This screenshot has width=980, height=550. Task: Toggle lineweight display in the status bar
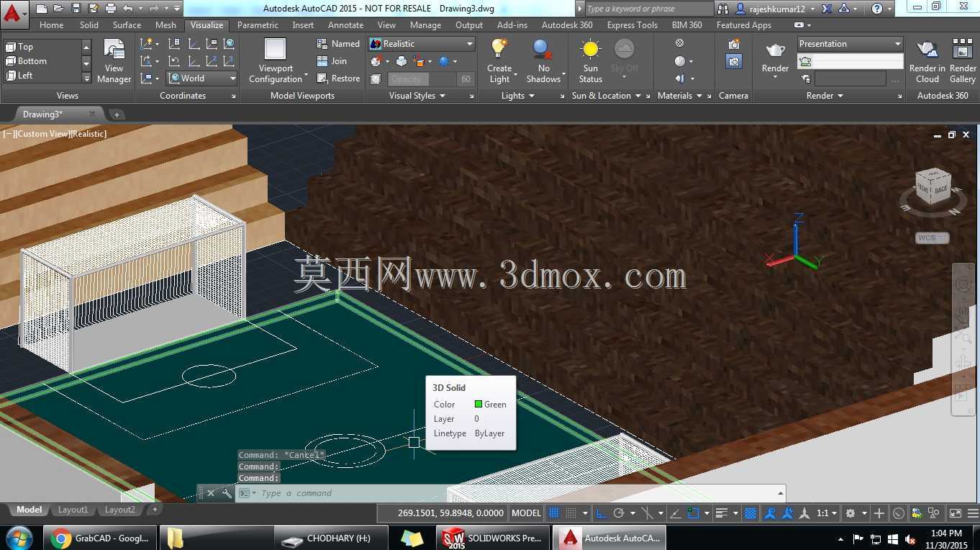[x=722, y=513]
